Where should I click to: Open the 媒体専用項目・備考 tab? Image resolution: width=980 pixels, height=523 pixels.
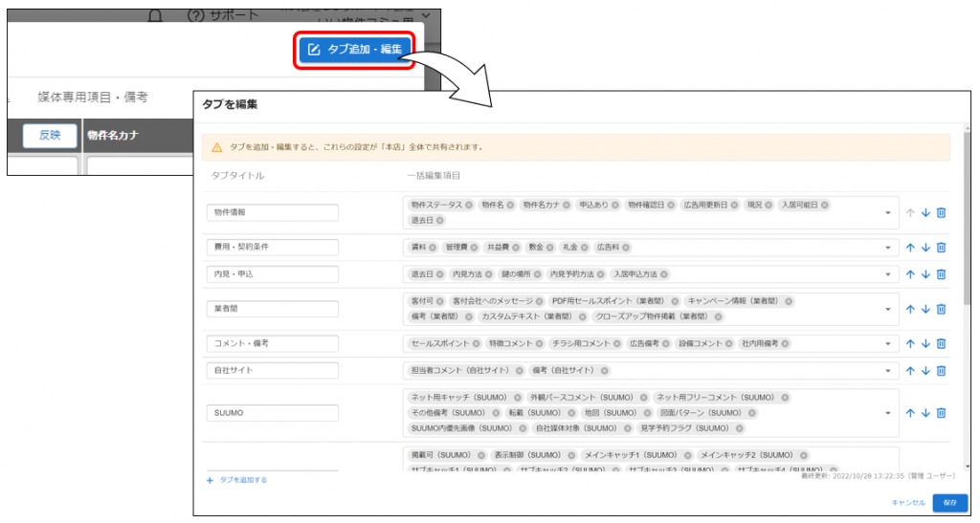[x=93, y=97]
